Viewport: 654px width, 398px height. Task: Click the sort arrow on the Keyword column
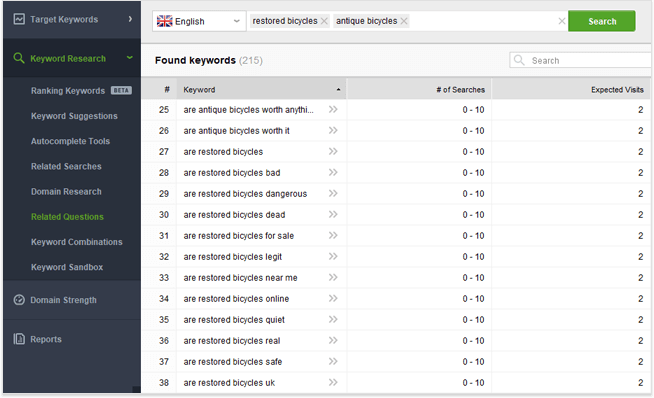(x=338, y=90)
